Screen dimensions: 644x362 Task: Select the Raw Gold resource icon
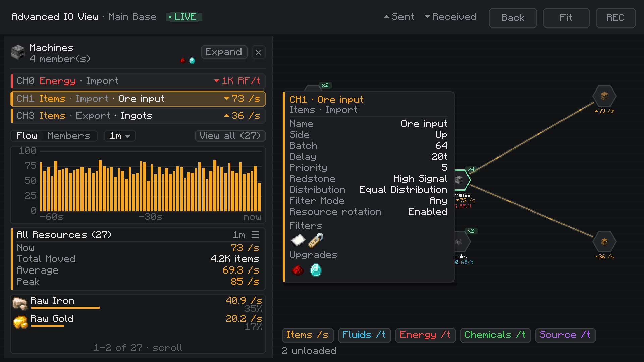point(20,322)
